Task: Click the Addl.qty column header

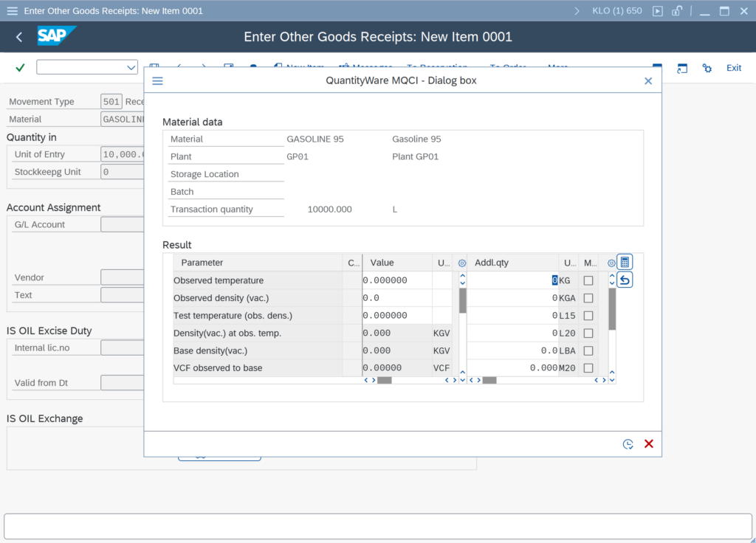Action: (x=513, y=263)
